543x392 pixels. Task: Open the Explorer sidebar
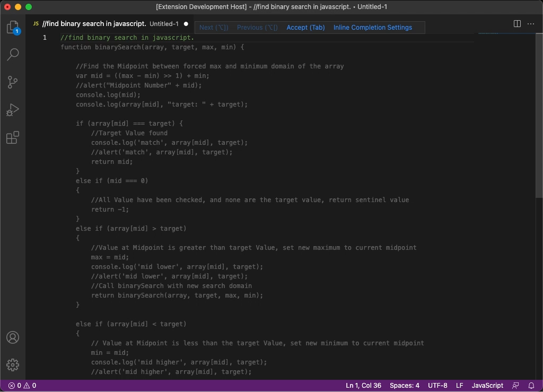[13, 28]
